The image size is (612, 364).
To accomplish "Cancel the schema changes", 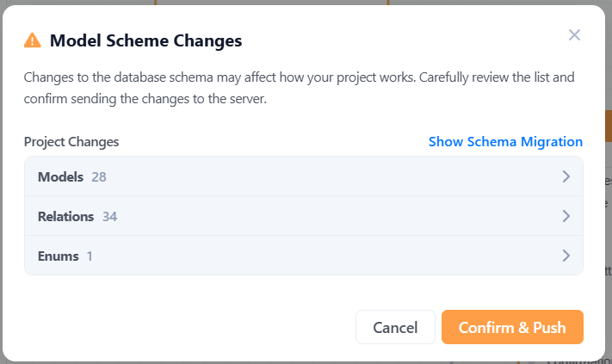I will coord(395,327).
